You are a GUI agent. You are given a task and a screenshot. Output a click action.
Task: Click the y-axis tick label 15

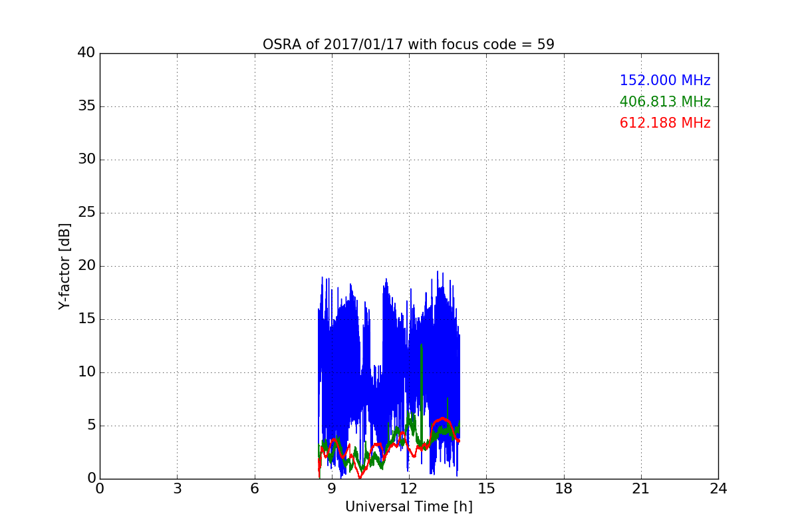point(86,319)
